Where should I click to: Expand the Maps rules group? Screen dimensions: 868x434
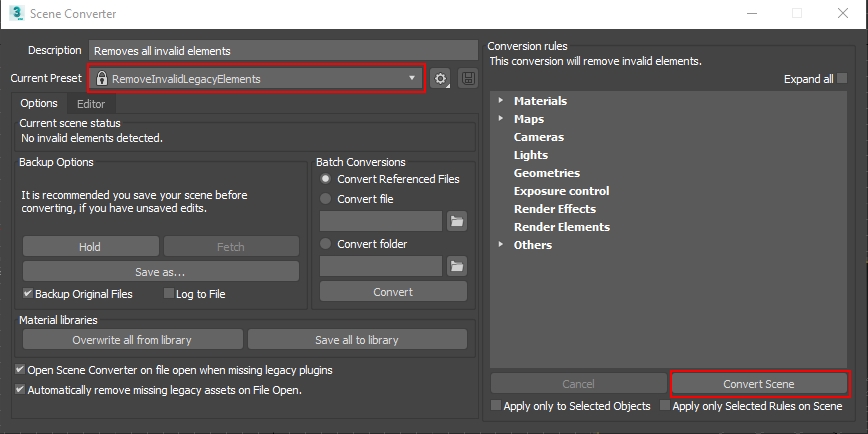pyautogui.click(x=500, y=119)
